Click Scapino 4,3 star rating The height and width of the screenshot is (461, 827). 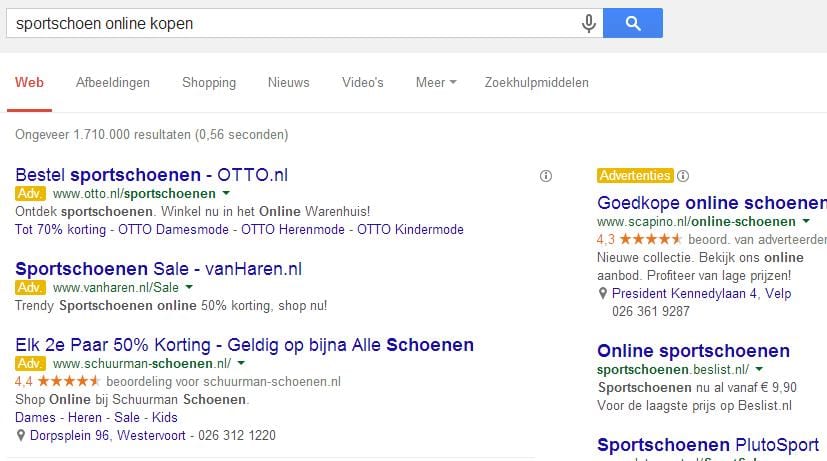point(651,239)
